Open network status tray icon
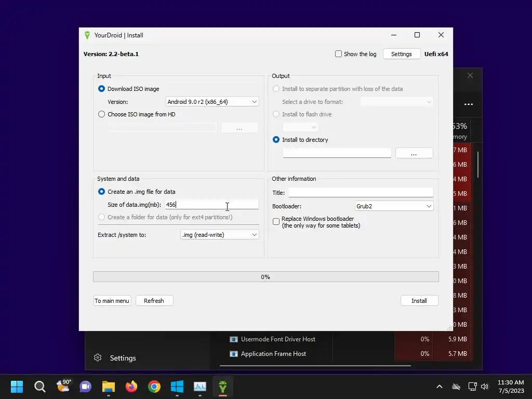The image size is (532, 399). (x=456, y=387)
